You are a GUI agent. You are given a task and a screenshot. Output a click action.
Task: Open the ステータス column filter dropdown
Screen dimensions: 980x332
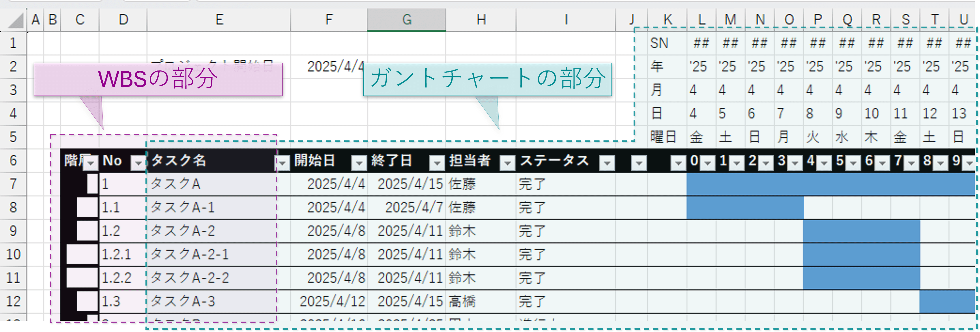pos(607,163)
